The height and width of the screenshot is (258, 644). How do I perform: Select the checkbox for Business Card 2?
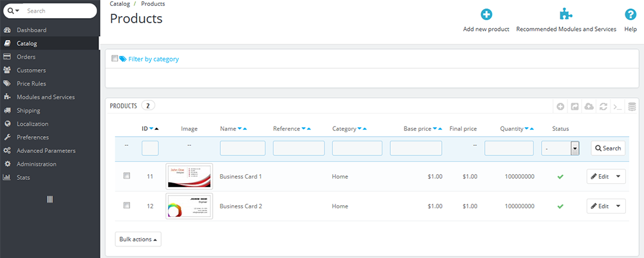126,205
